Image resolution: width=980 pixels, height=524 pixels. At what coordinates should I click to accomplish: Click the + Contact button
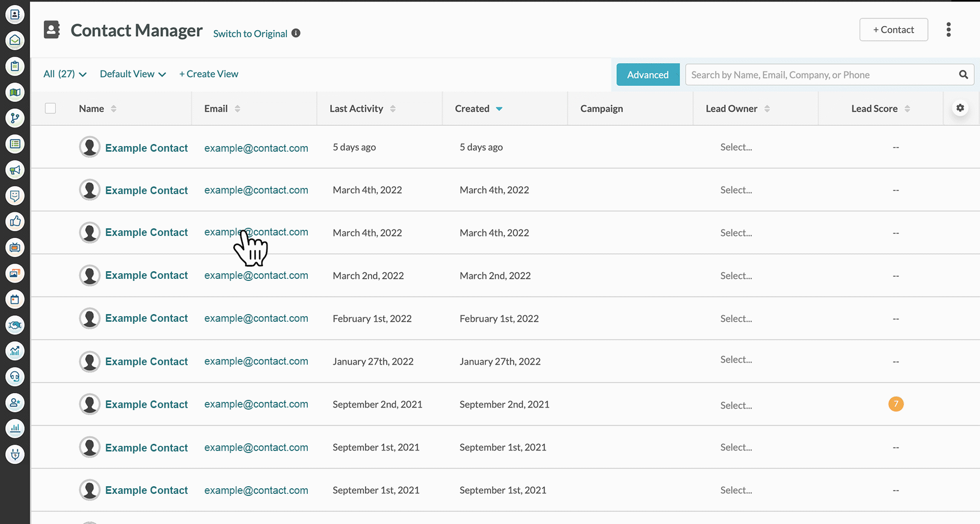tap(893, 30)
